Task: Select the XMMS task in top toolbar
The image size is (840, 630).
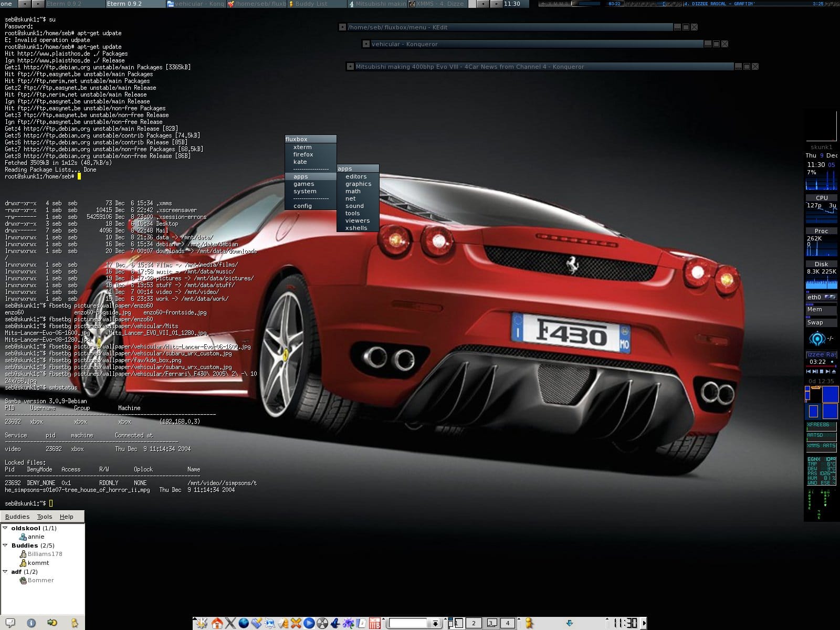Action: click(x=437, y=4)
